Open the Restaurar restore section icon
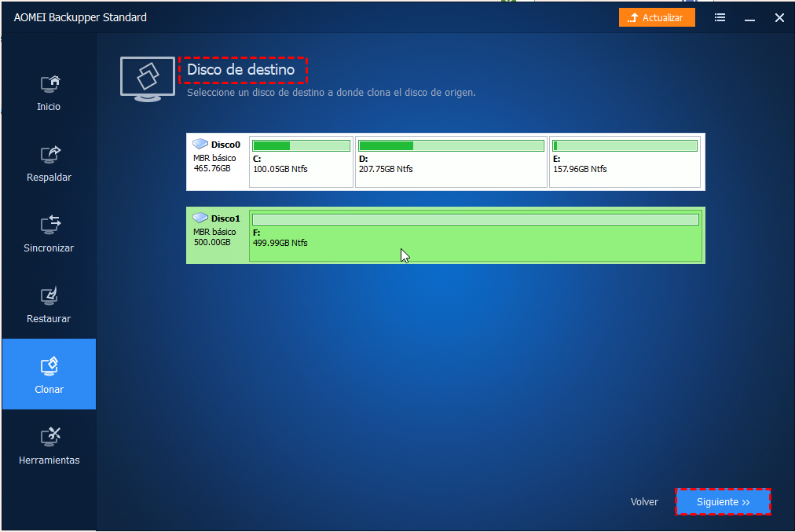Viewport: 795px width, 532px height. pos(49,295)
